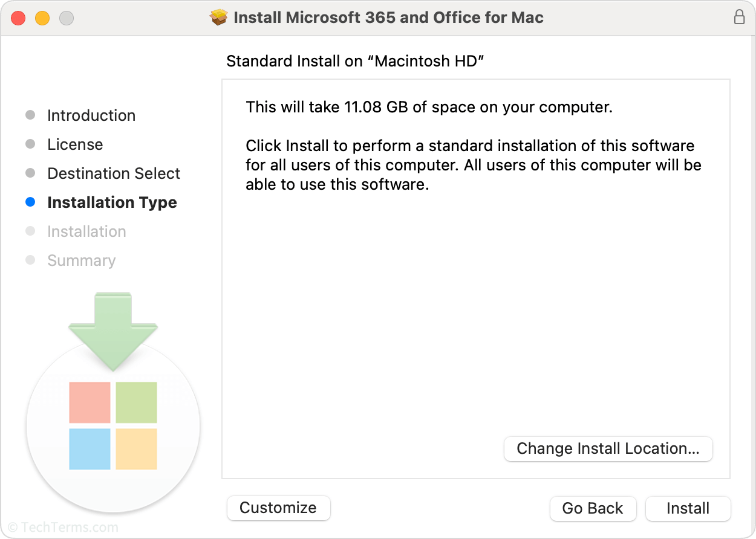
Task: Click the blue square of Microsoft logo
Action: point(90,449)
